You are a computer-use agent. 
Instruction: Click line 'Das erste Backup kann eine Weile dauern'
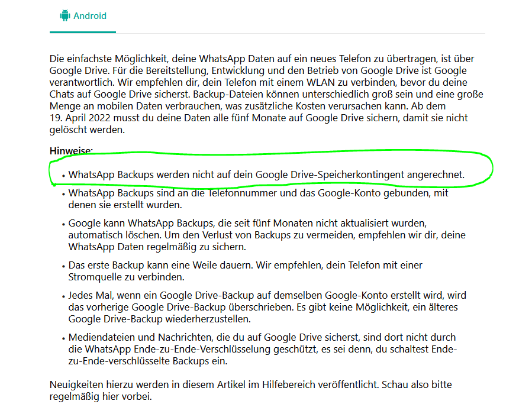[x=246, y=265]
